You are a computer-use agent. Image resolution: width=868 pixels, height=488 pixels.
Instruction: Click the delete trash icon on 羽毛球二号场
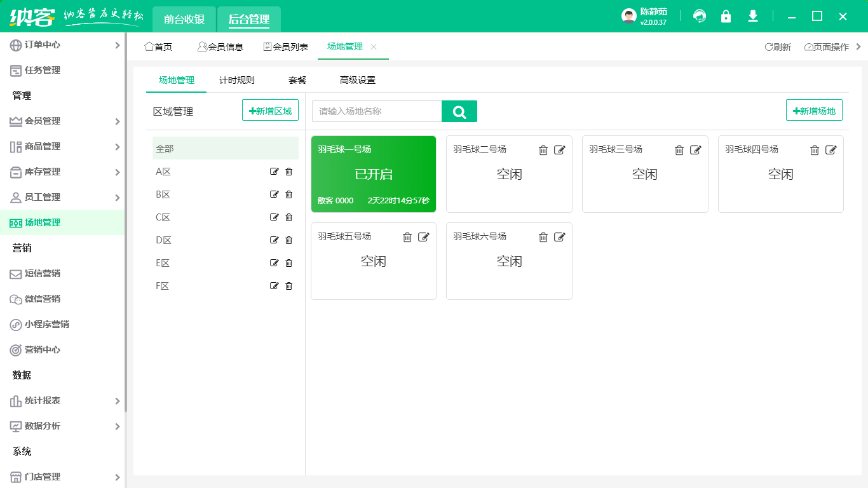543,150
